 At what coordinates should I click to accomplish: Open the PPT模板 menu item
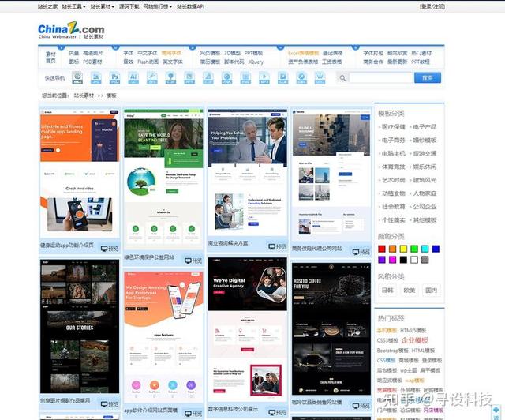click(x=253, y=53)
